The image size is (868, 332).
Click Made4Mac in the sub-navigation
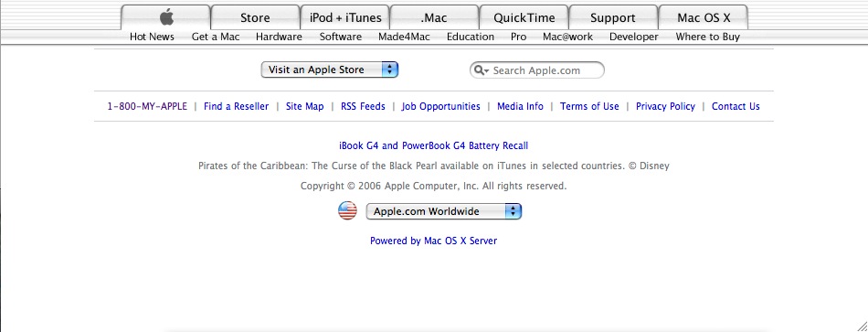point(404,37)
